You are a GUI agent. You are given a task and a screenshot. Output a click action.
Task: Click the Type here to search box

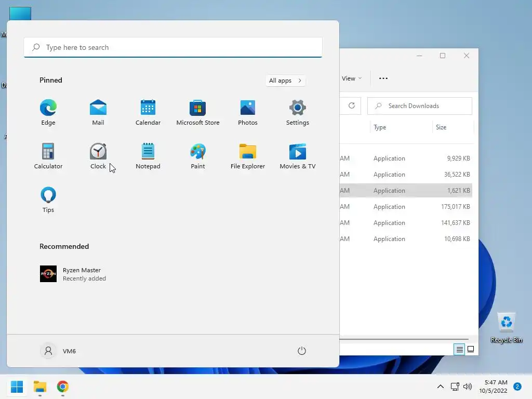(x=173, y=47)
